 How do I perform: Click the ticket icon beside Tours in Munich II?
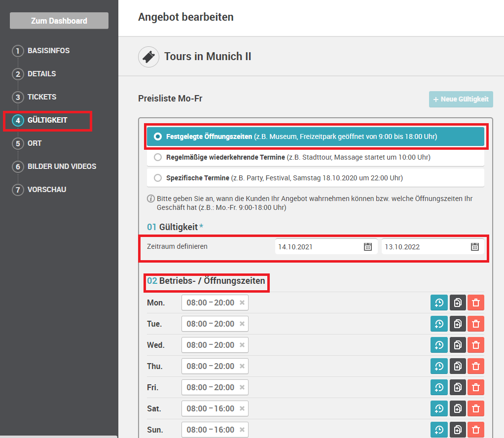148,57
